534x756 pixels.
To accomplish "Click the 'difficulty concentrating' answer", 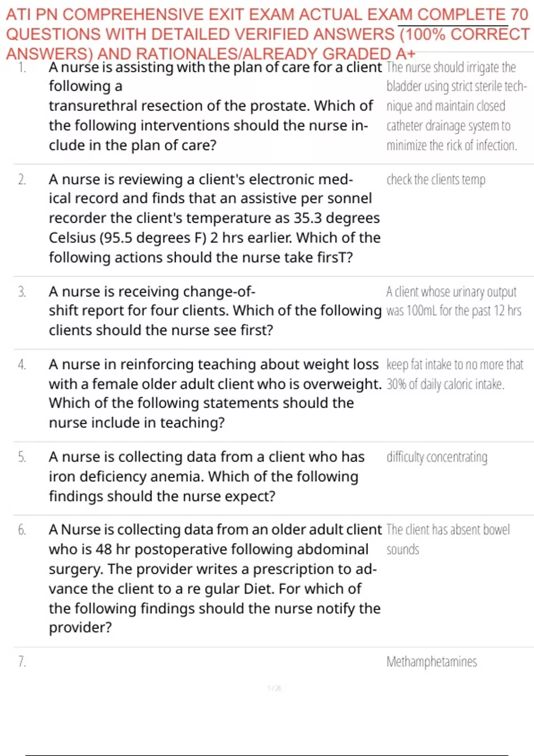I will point(437,457).
